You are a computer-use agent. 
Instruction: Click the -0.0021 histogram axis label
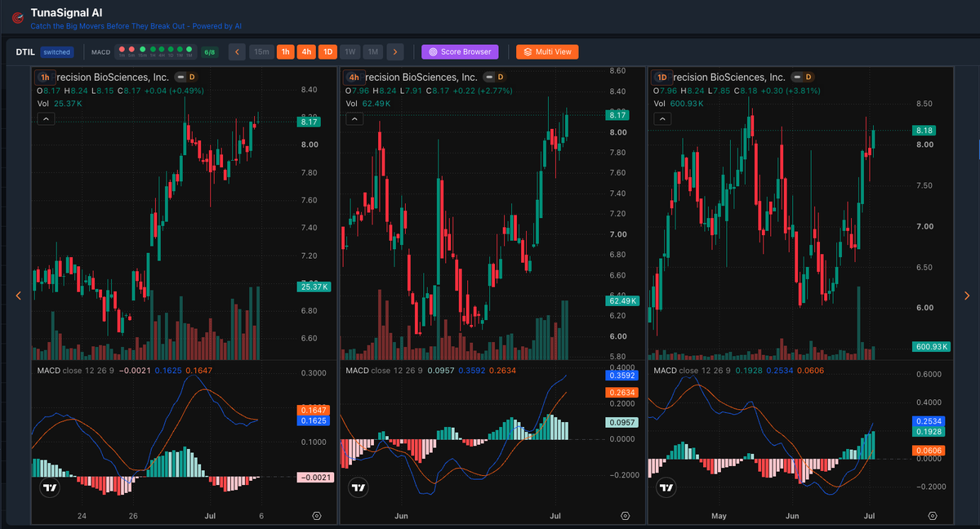coord(315,477)
